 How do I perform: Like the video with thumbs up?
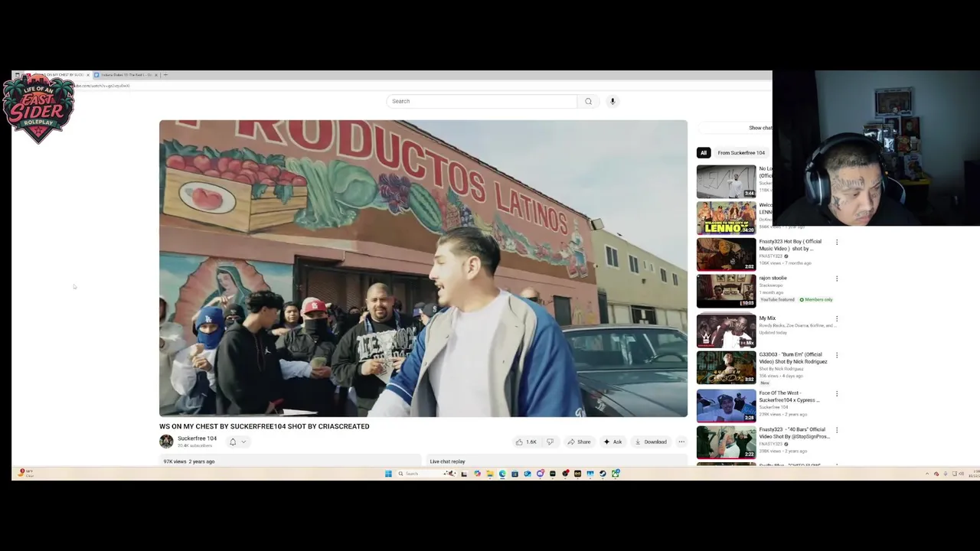(x=526, y=442)
